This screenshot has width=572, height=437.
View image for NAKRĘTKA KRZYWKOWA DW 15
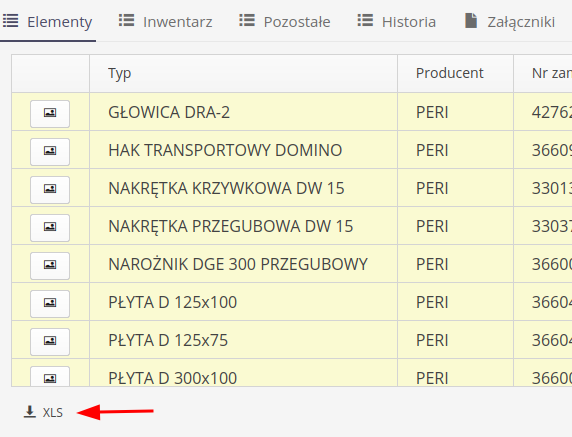click(x=50, y=189)
